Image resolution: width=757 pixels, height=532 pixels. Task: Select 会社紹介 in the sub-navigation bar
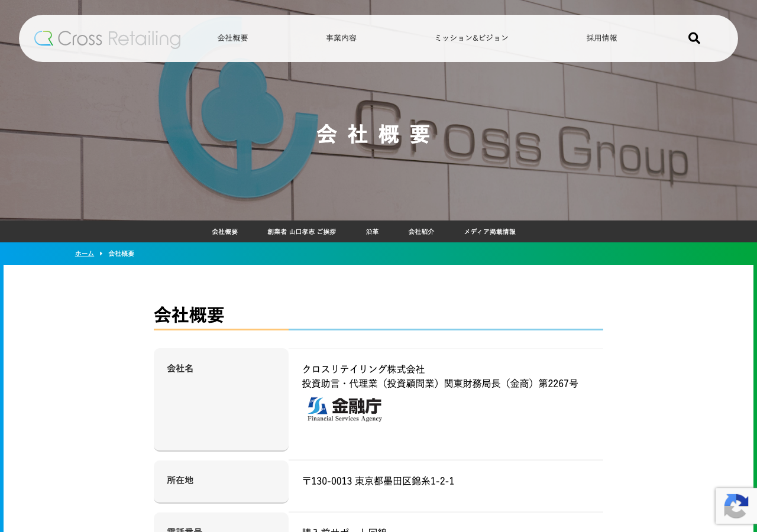tap(421, 232)
